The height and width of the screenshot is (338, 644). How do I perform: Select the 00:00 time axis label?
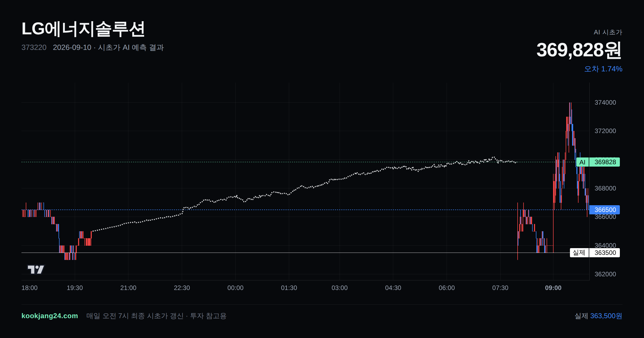tap(235, 288)
